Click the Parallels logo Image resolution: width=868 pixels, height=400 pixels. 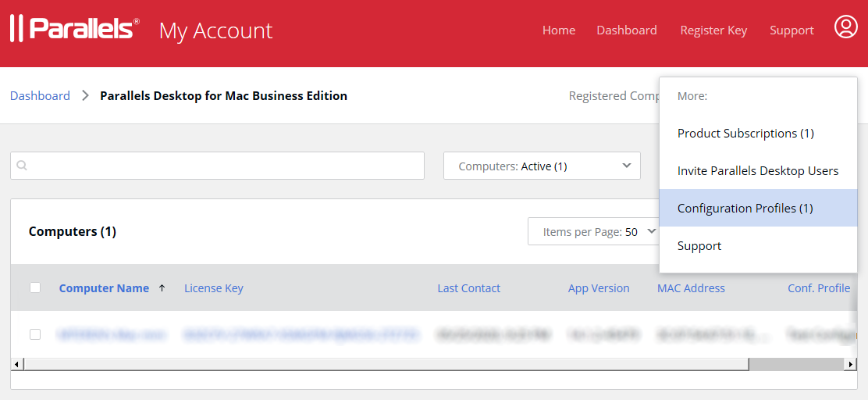pyautogui.click(x=75, y=29)
